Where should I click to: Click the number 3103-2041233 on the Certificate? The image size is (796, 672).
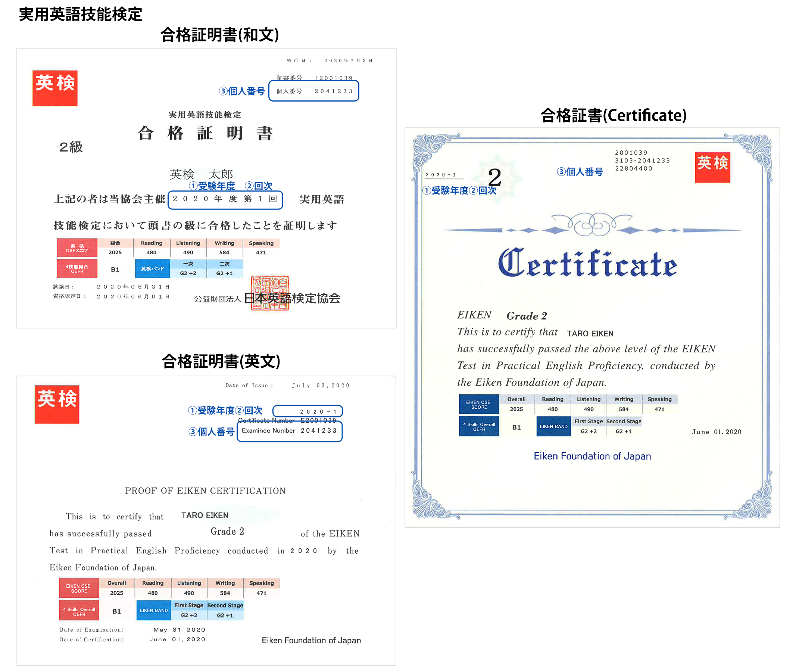(x=643, y=161)
